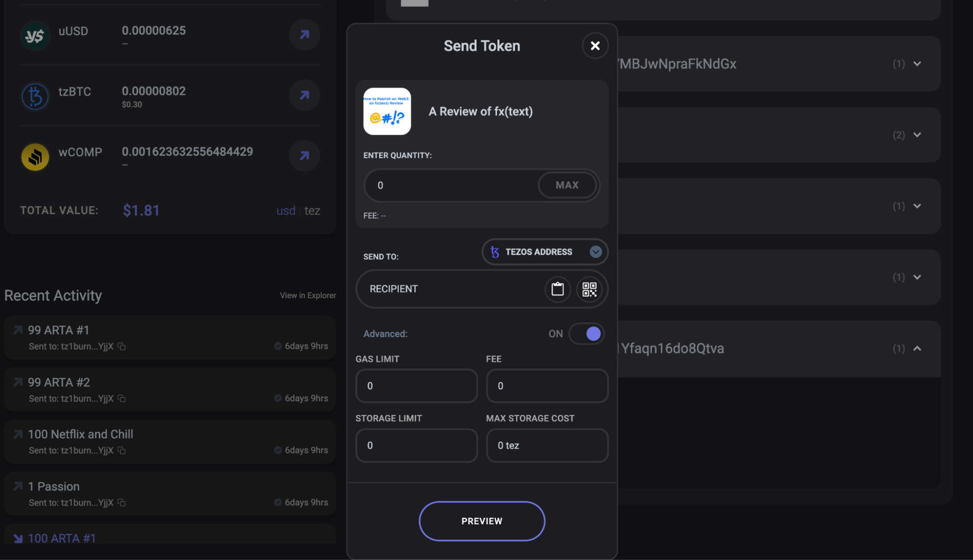Click the Gas Limit input field
Image resolution: width=973 pixels, height=560 pixels.
[x=416, y=386]
